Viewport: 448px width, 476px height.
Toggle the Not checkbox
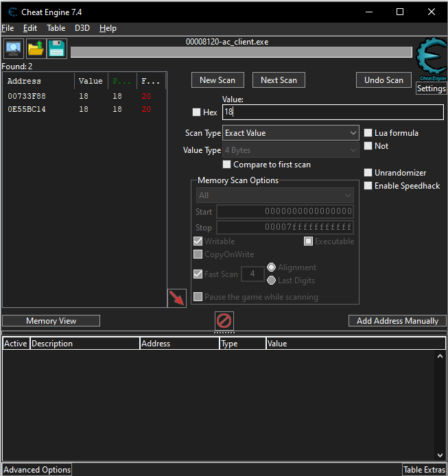368,145
